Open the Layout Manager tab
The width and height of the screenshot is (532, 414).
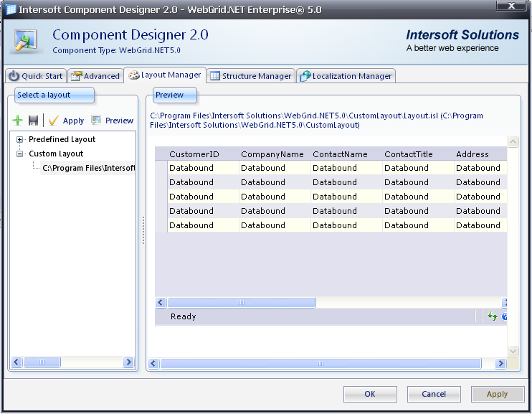(x=165, y=75)
